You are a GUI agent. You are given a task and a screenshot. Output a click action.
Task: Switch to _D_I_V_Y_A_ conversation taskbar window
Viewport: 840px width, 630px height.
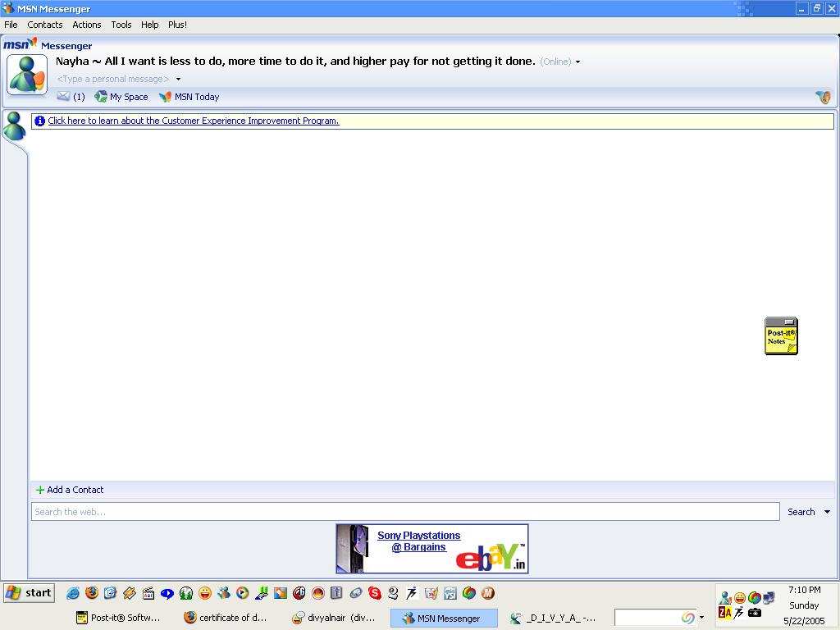coord(553,618)
